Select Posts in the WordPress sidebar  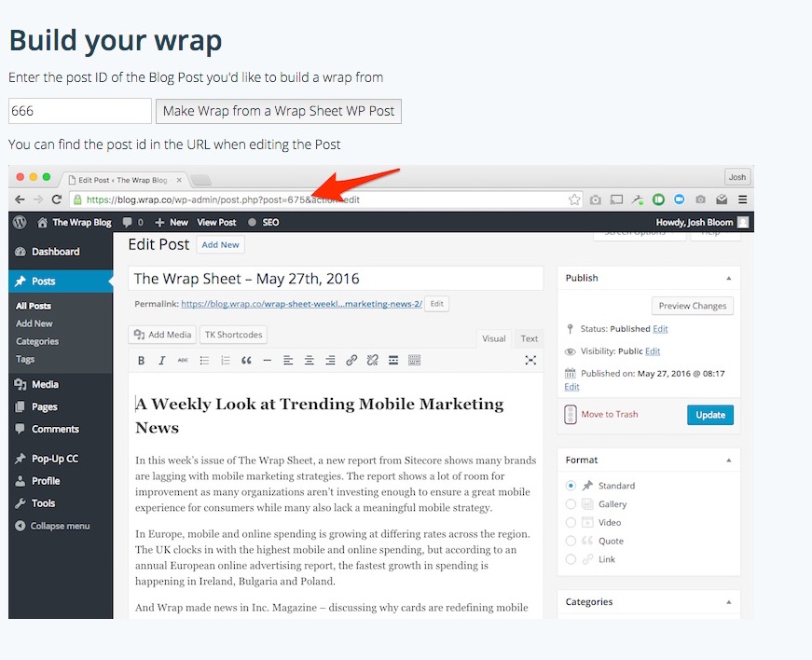[61, 282]
